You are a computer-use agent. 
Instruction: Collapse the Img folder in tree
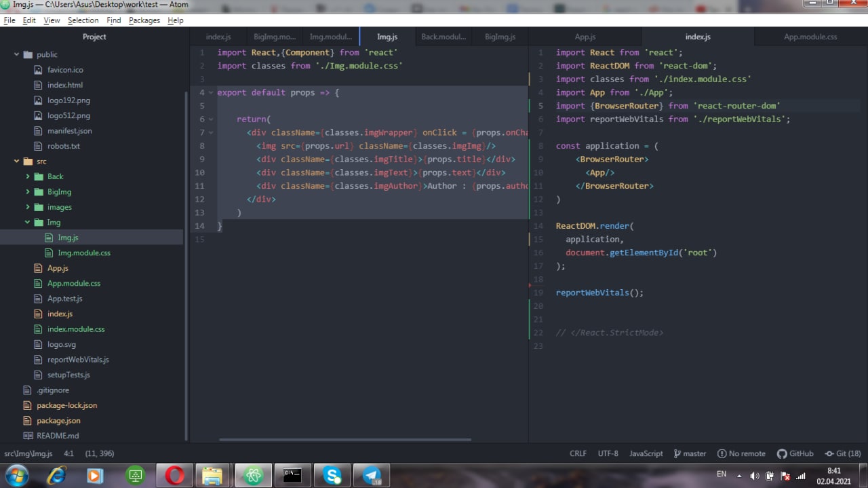coord(28,223)
